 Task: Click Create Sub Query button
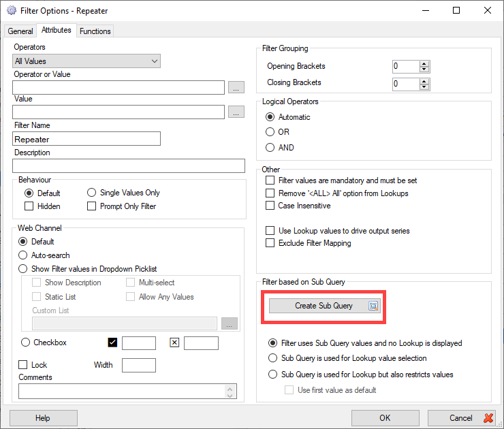325,306
